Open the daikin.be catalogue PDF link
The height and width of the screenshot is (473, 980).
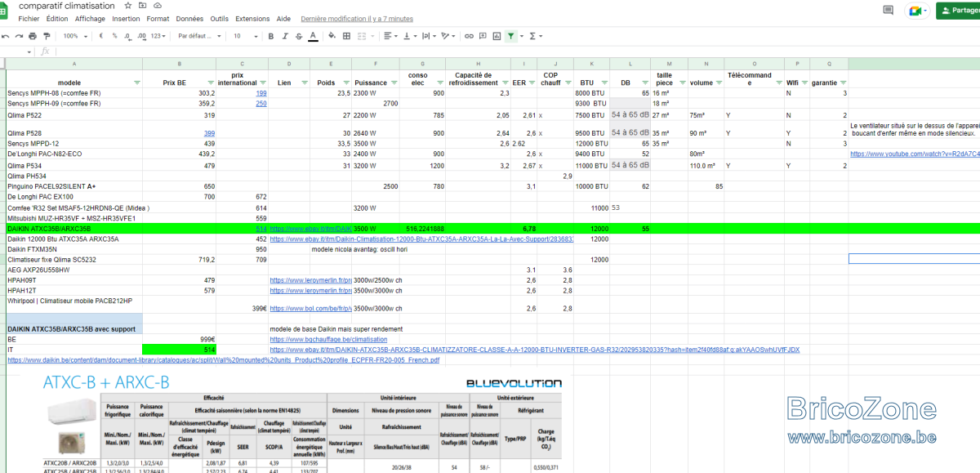tap(223, 359)
